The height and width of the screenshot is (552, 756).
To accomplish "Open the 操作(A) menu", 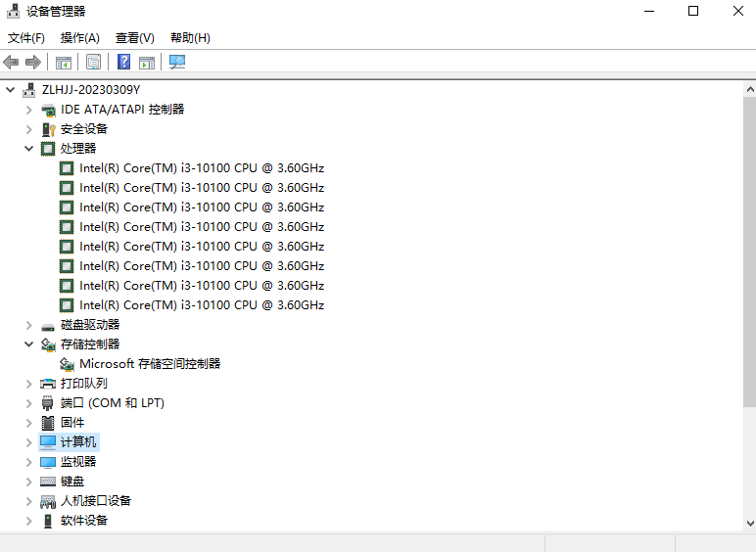I will point(80,38).
